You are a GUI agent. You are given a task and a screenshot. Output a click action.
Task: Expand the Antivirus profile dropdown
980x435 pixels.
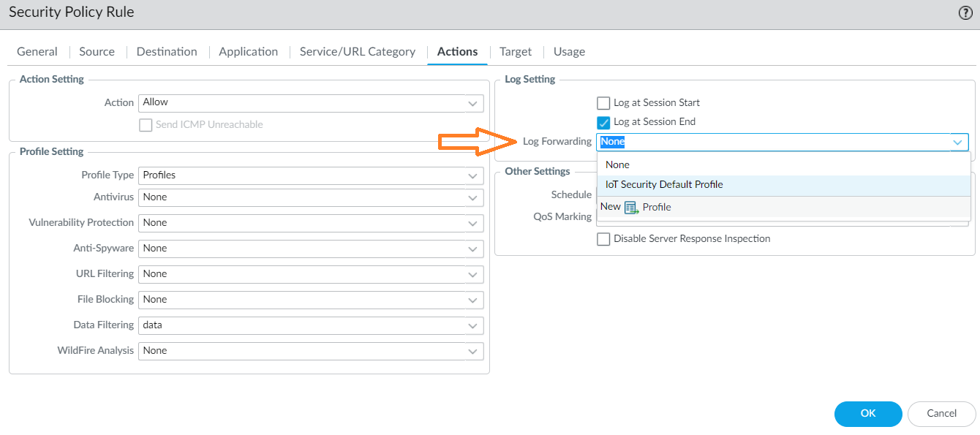(x=473, y=197)
